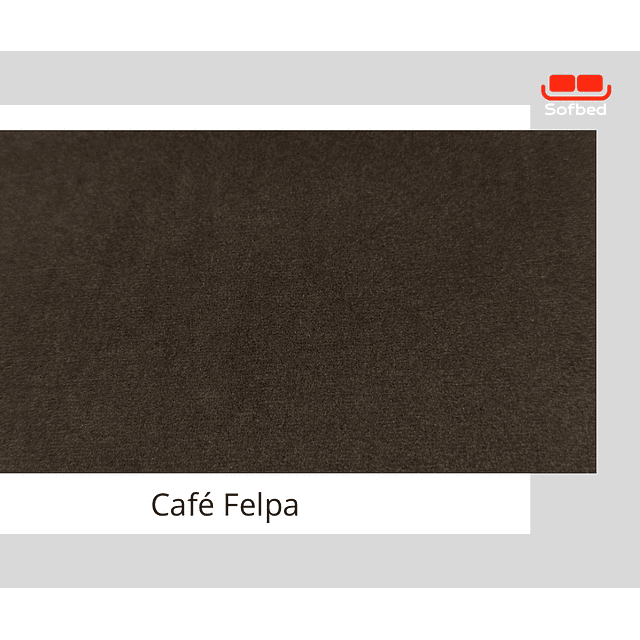Viewport: 640px width, 640px height.
Task: Click the right red cushion of the logo
Action: pos(590,83)
